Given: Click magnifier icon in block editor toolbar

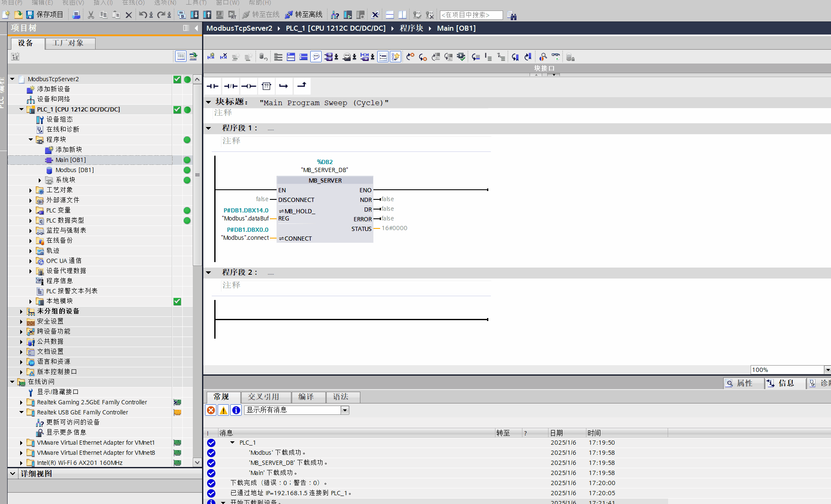Looking at the screenshot, I should pos(543,57).
